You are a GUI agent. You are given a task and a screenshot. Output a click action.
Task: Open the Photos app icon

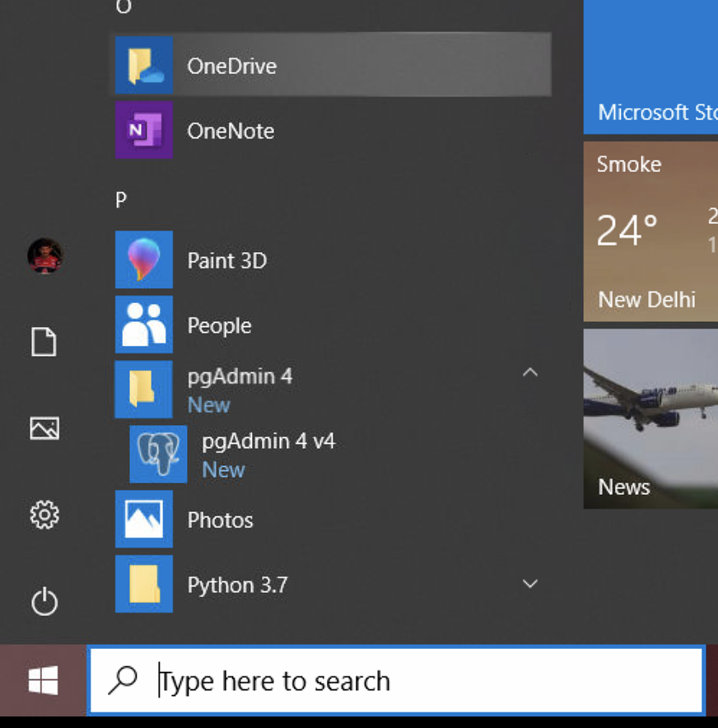click(x=143, y=520)
